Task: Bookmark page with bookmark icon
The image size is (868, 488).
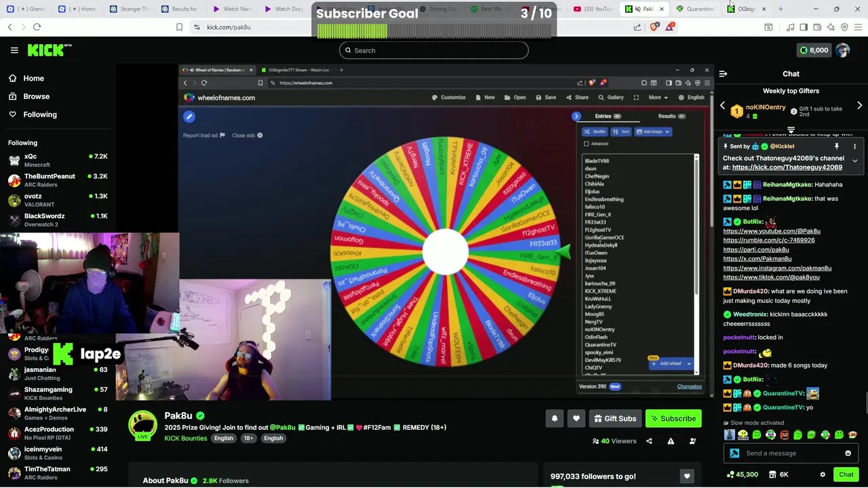Action: (179, 27)
